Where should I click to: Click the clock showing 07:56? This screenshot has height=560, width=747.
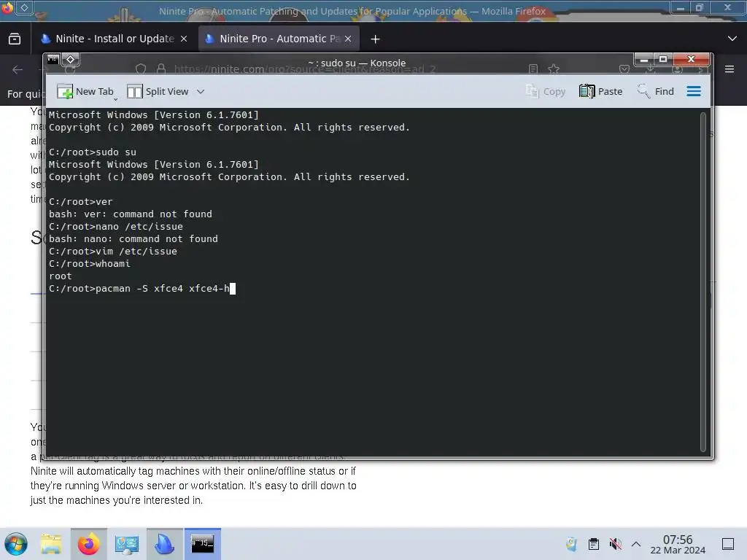click(x=678, y=544)
